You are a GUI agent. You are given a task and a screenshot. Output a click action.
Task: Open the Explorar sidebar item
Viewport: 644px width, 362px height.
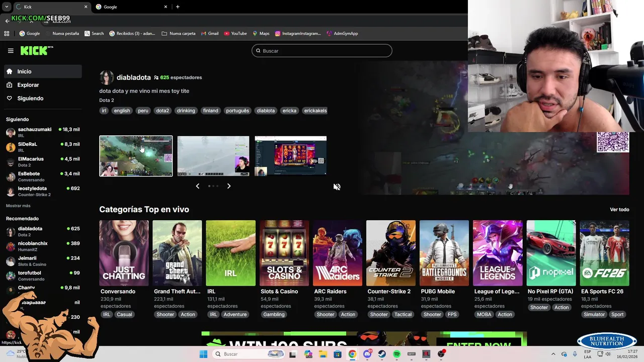click(43, 85)
